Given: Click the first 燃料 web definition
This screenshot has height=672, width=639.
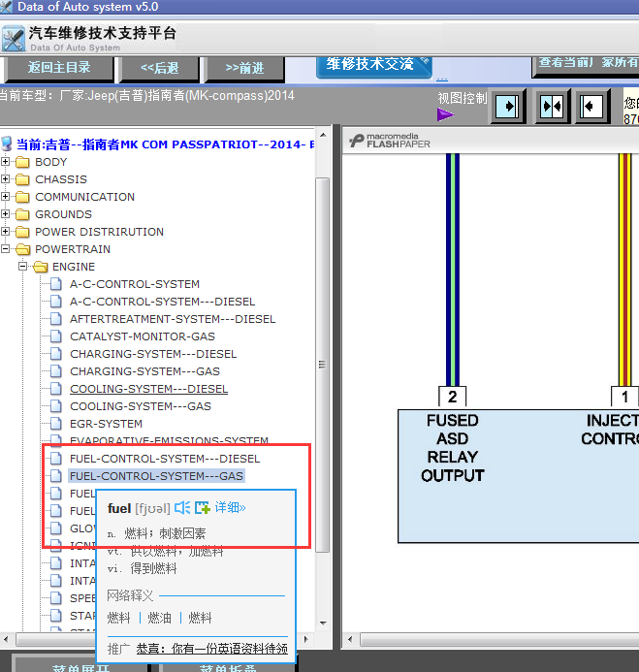Looking at the screenshot, I should (x=118, y=618).
